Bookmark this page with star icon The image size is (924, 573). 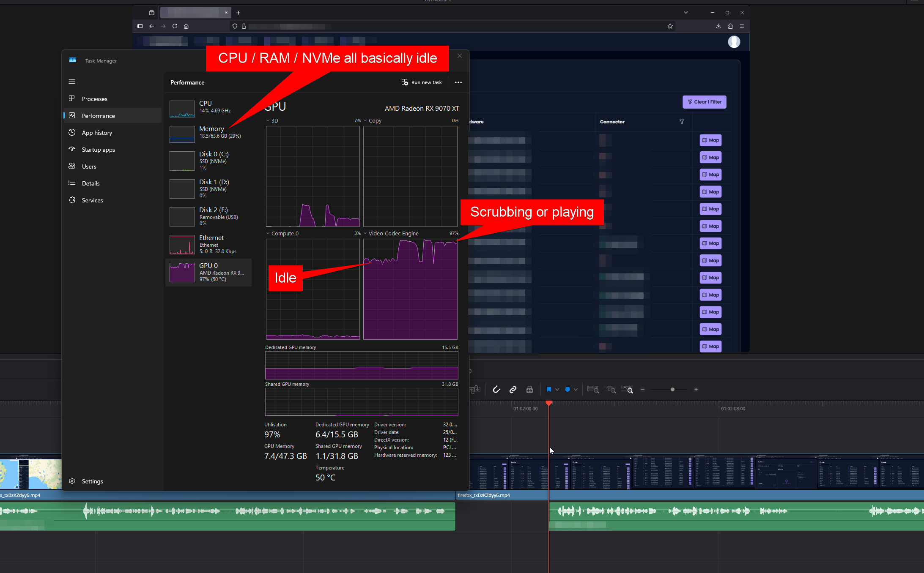pos(670,26)
